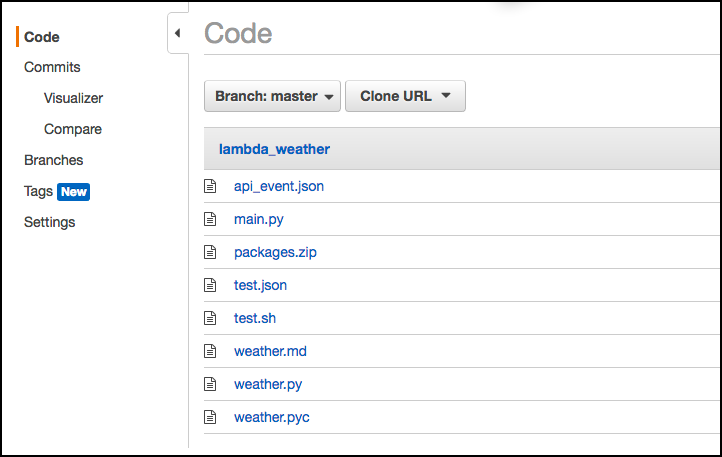The width and height of the screenshot is (722, 457).
Task: Click the file icon next to weather.pyc
Action: tap(210, 417)
